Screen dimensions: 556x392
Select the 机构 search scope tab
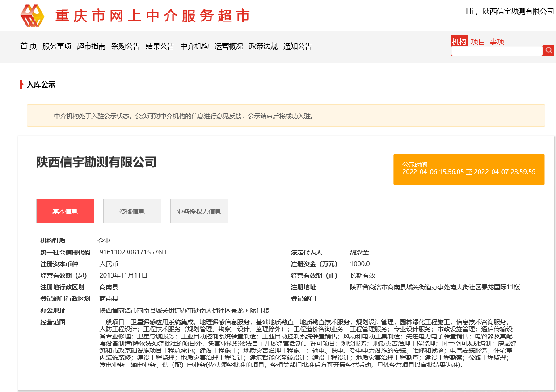click(459, 41)
